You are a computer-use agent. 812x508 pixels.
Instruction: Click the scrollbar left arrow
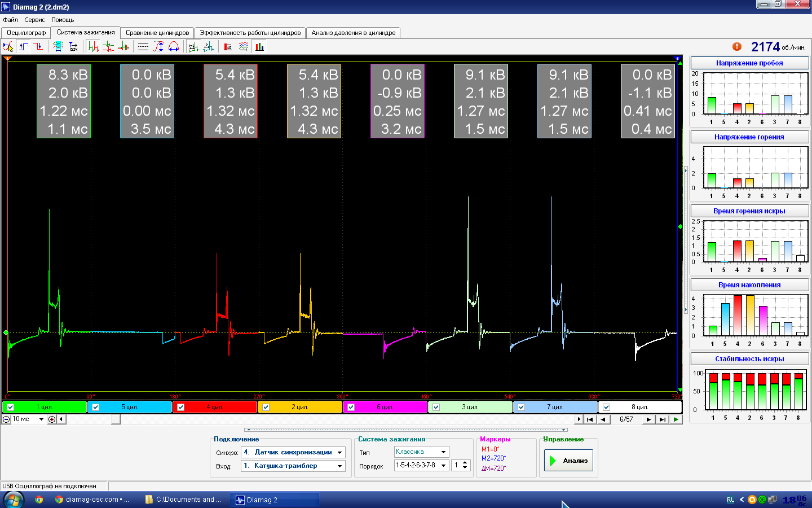click(x=61, y=419)
